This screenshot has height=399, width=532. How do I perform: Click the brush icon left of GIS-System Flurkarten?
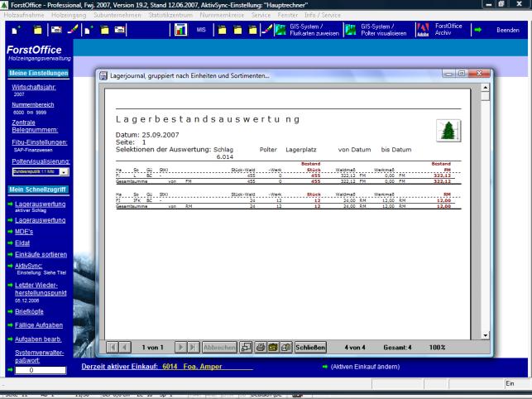(267, 30)
